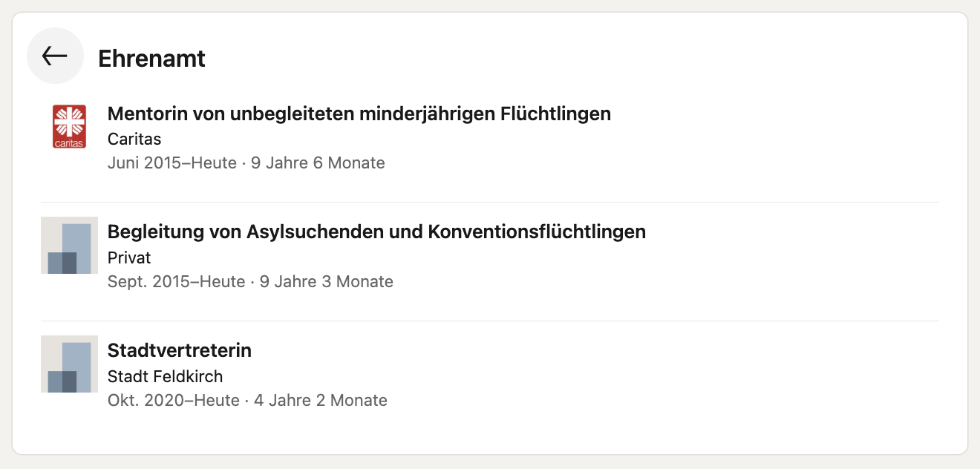980x469 pixels.
Task: Open the Mentorin von unbegleiteten minderjährigen Flüchtlingen title
Action: (x=359, y=114)
